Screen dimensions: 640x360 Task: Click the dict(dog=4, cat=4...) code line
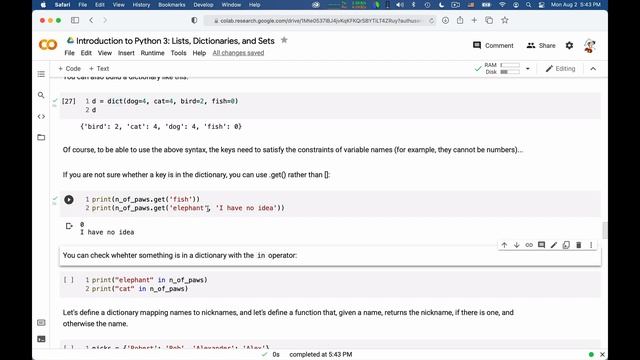165,101
